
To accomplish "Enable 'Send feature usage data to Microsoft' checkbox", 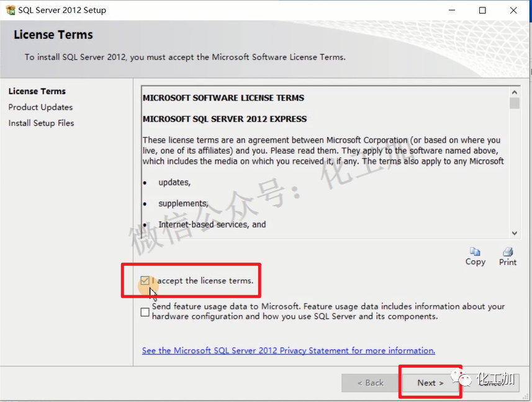I will pos(145,312).
